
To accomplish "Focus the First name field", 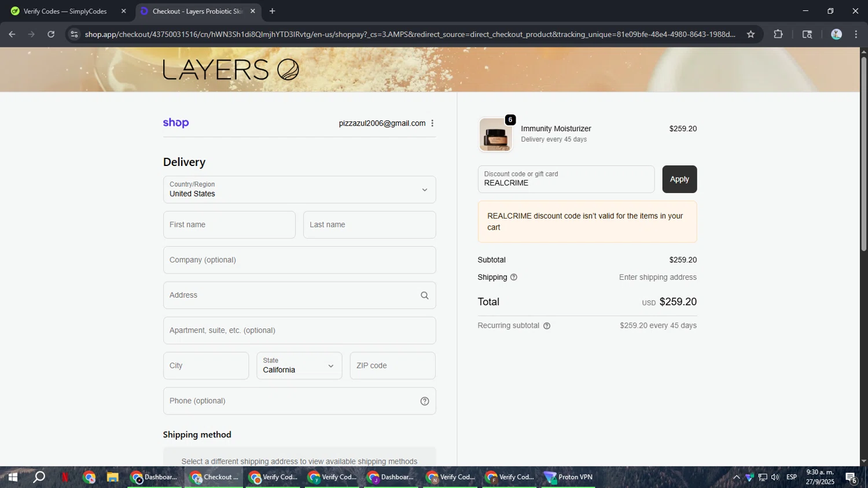I will [x=229, y=225].
